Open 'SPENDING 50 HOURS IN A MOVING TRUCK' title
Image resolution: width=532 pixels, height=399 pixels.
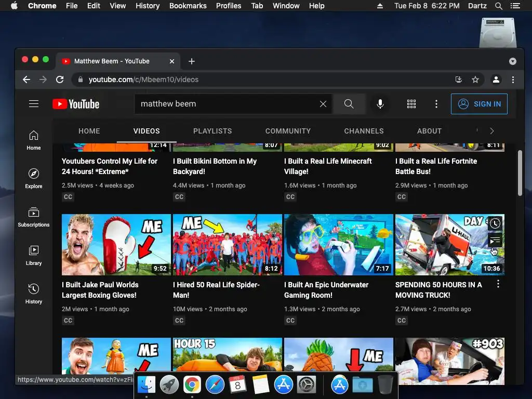point(438,290)
